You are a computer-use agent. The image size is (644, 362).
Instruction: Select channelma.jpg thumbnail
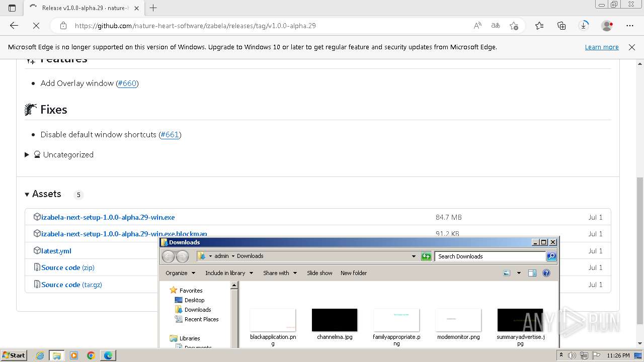pos(335,320)
